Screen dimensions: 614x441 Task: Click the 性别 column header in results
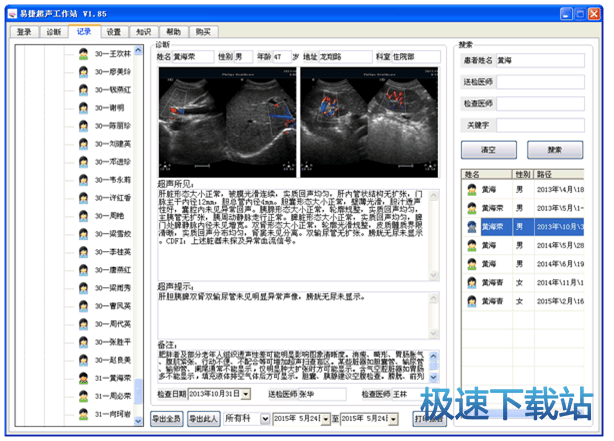pyautogui.click(x=523, y=174)
